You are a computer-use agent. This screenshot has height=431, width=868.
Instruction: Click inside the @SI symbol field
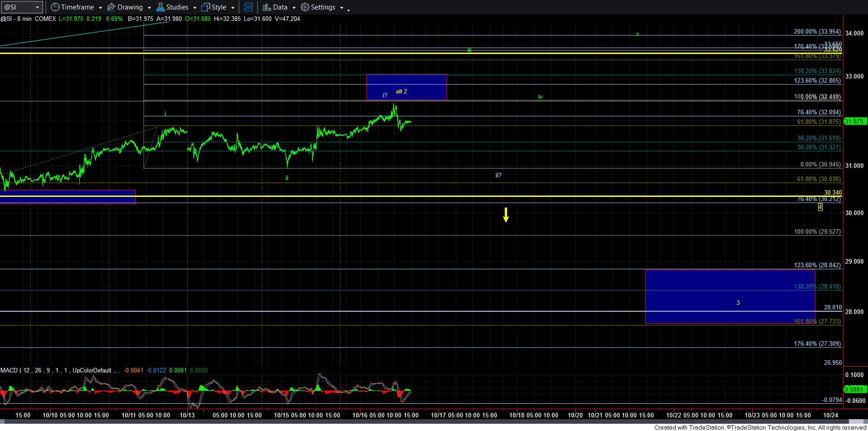(x=17, y=7)
